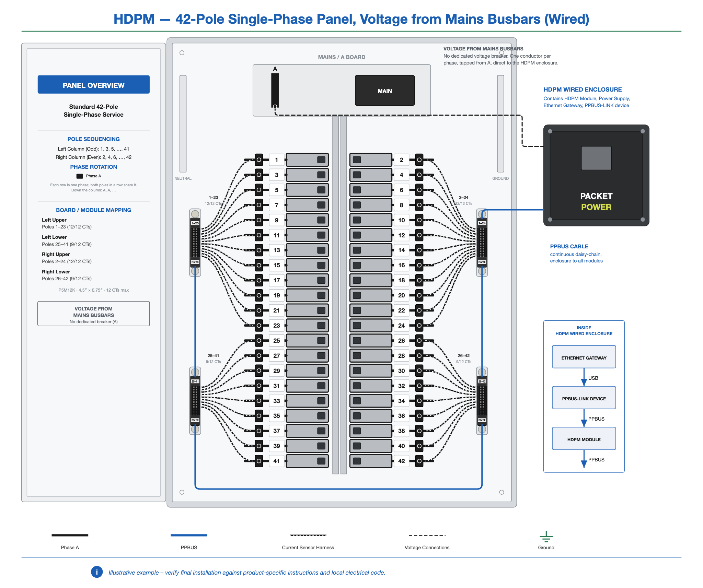This screenshot has width=703, height=588.
Task: Click the diagram title at the top
Action: tap(351, 19)
